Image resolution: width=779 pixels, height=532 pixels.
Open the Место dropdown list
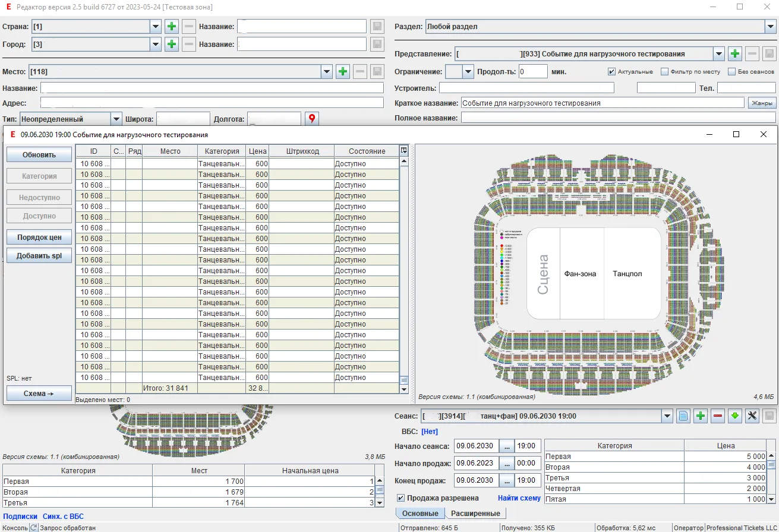327,71
